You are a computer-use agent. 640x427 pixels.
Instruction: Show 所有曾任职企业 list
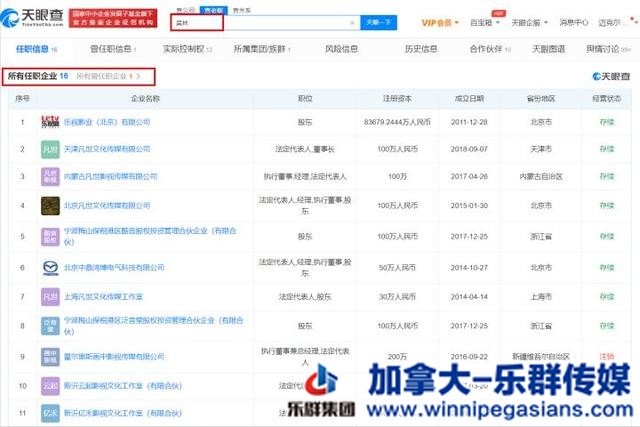(104, 76)
